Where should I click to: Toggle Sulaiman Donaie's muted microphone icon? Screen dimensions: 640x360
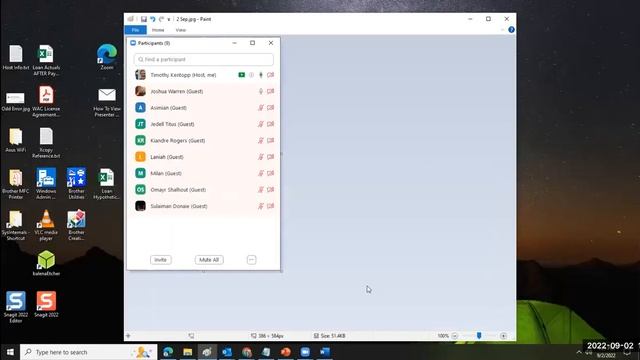(261, 206)
